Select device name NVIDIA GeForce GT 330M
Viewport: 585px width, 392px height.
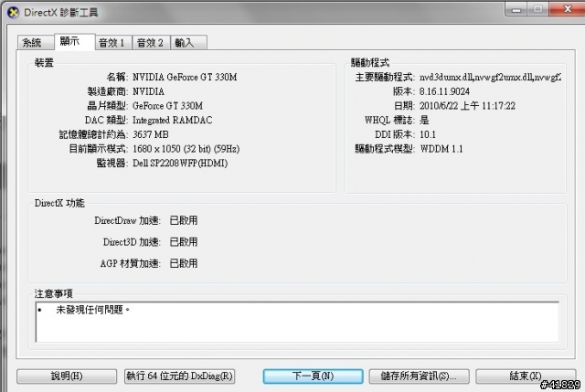185,77
